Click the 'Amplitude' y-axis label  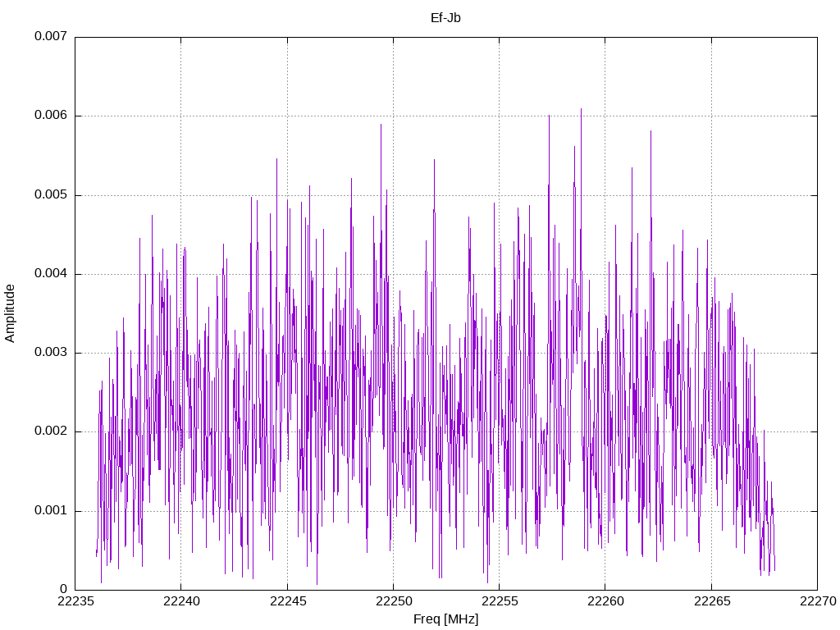[x=10, y=313]
